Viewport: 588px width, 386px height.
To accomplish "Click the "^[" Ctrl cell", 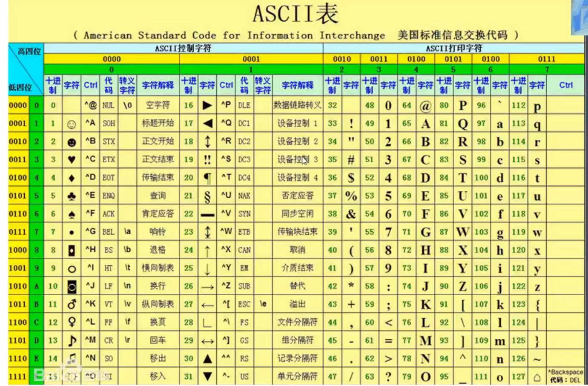I will click(226, 304).
